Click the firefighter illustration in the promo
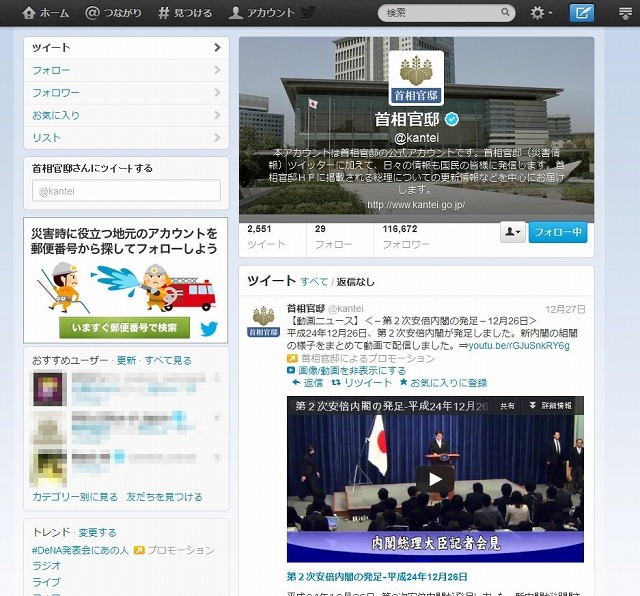The width and height of the screenshot is (640, 596). point(127,288)
